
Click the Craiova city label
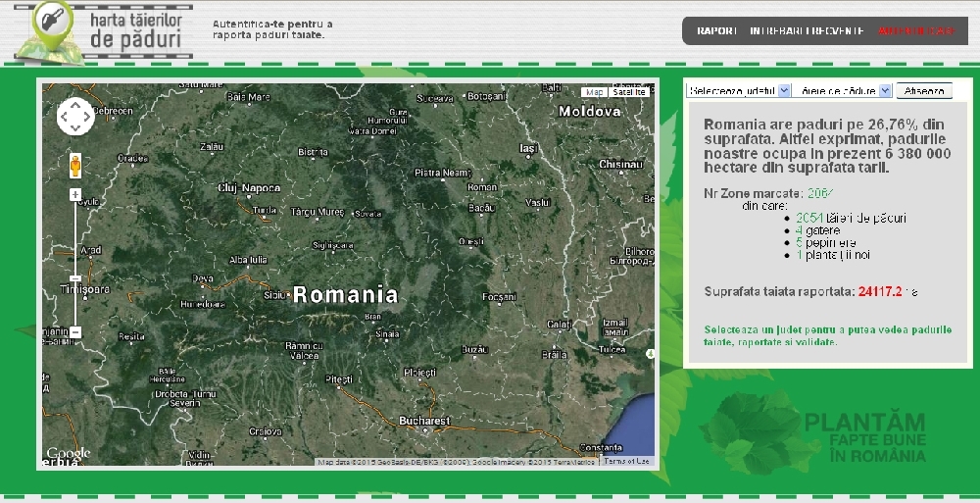click(265, 431)
